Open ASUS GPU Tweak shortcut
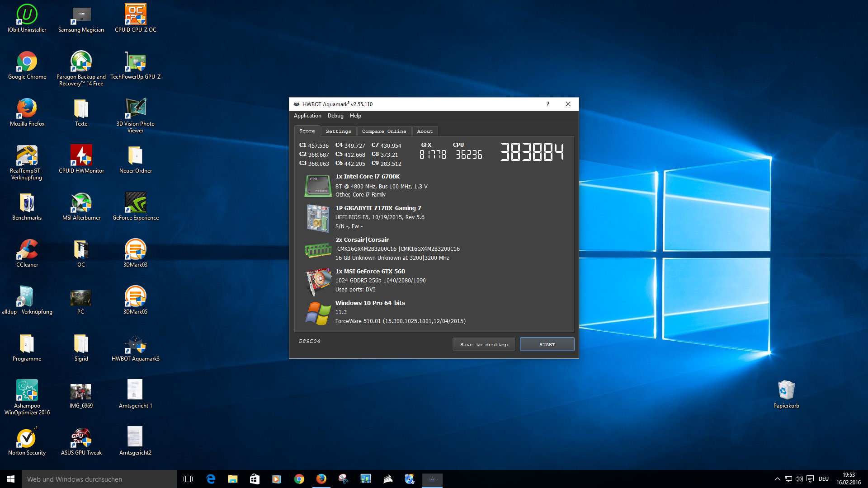Screen dimensions: 868x488 (81, 441)
